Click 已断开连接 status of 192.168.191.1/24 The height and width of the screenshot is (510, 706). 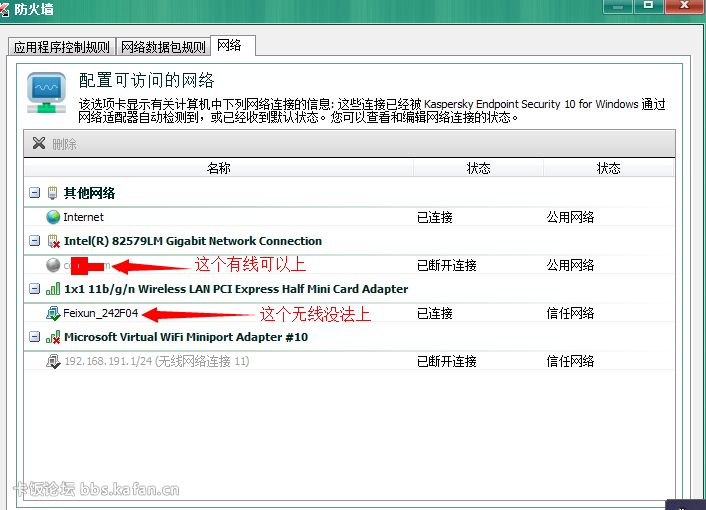coord(447,361)
